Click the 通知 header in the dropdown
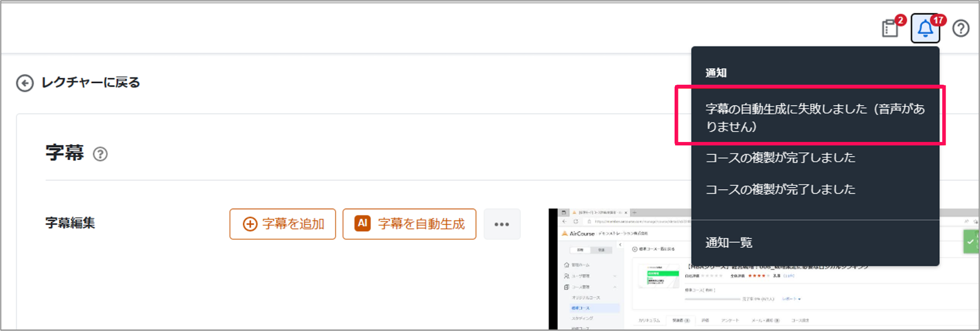Viewport: 980px width, 331px height. (x=716, y=73)
